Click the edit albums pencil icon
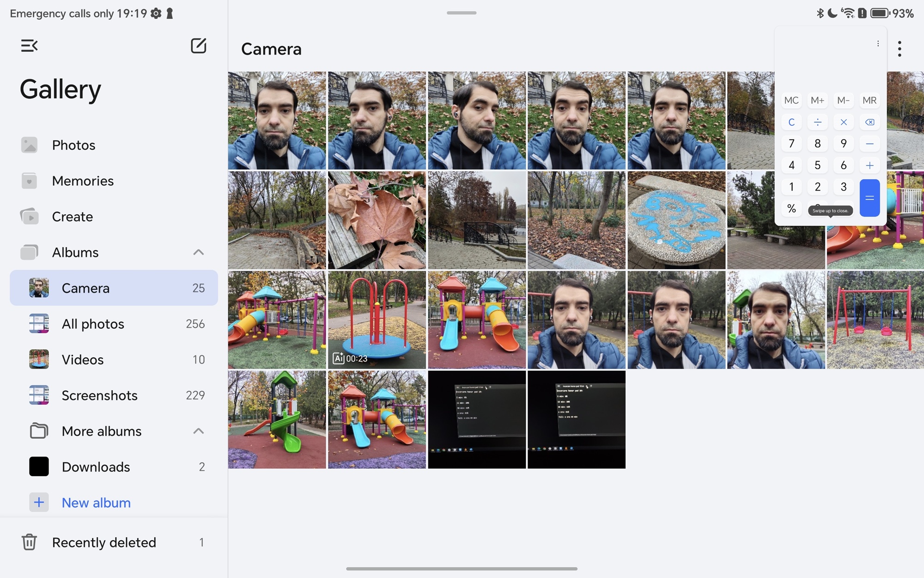The height and width of the screenshot is (578, 924). click(198, 45)
